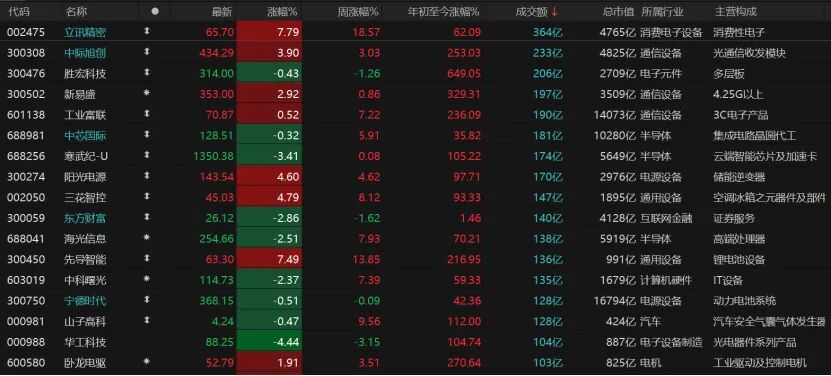
Task: Select the green -4.44 change cell
Action: click(x=269, y=342)
